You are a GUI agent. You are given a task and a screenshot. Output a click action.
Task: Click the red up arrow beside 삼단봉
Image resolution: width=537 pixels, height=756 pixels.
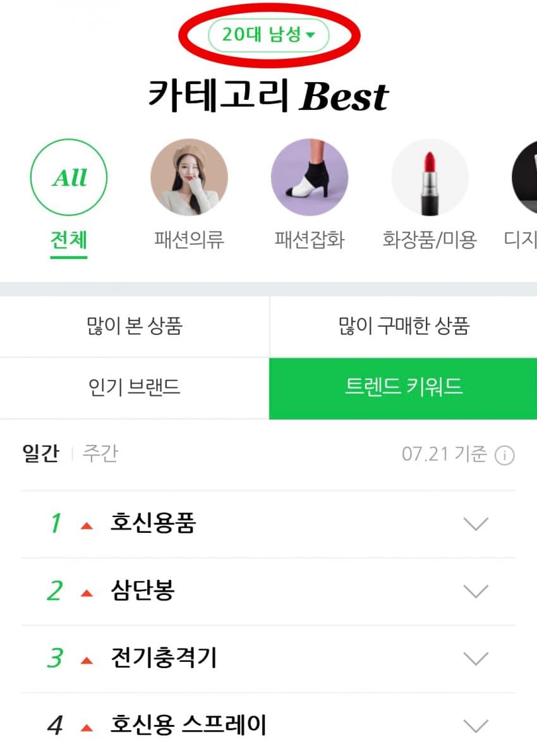point(87,593)
